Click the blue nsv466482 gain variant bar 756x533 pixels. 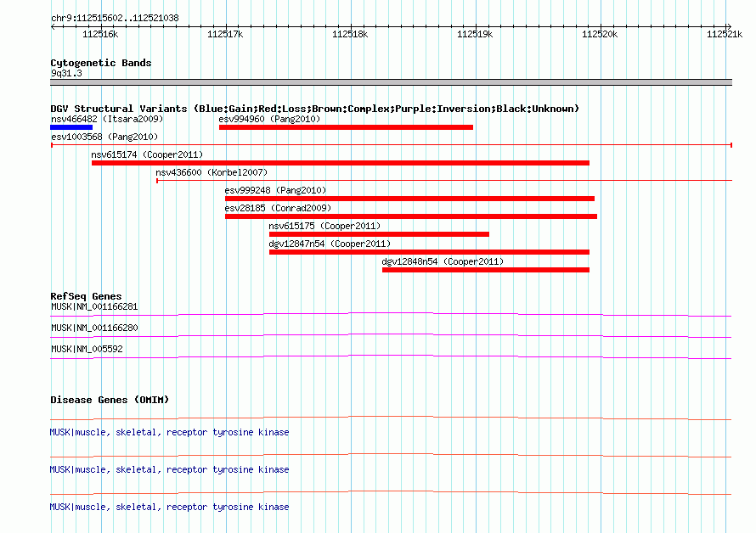[71, 127]
